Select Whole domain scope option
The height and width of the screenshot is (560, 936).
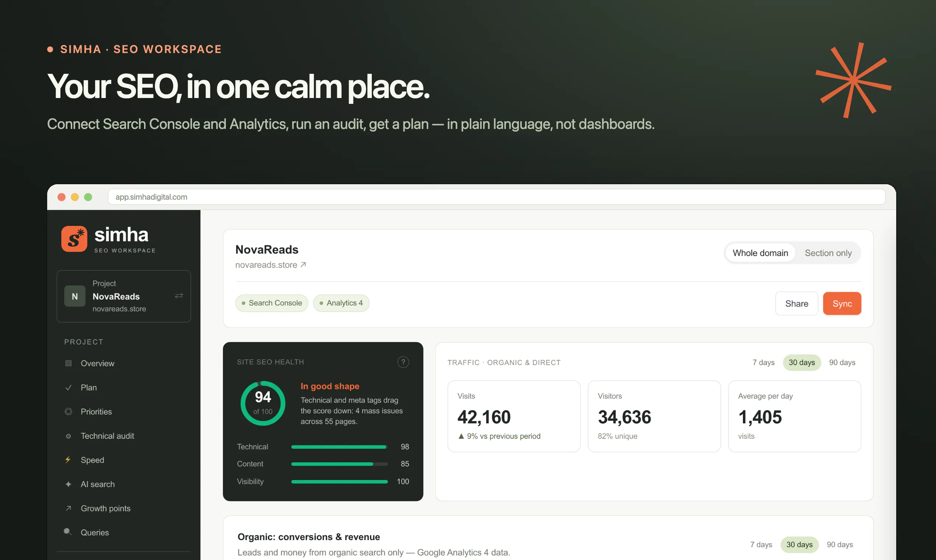[x=760, y=253]
